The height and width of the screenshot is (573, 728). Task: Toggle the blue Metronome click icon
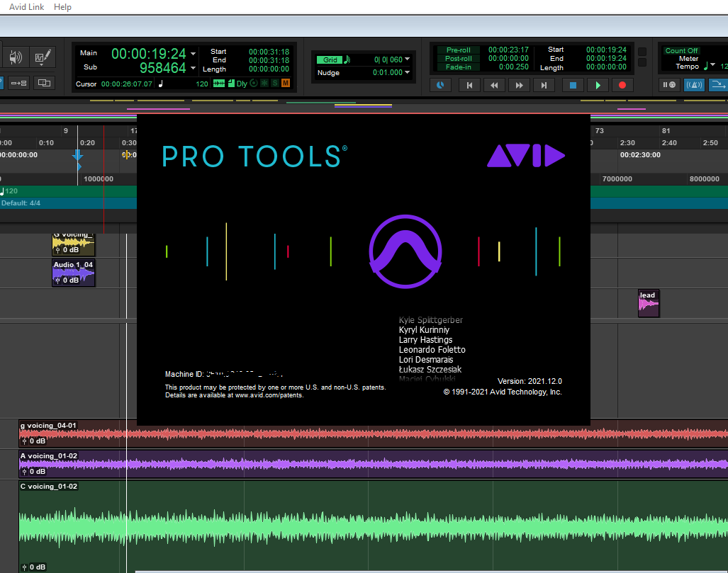(x=694, y=85)
